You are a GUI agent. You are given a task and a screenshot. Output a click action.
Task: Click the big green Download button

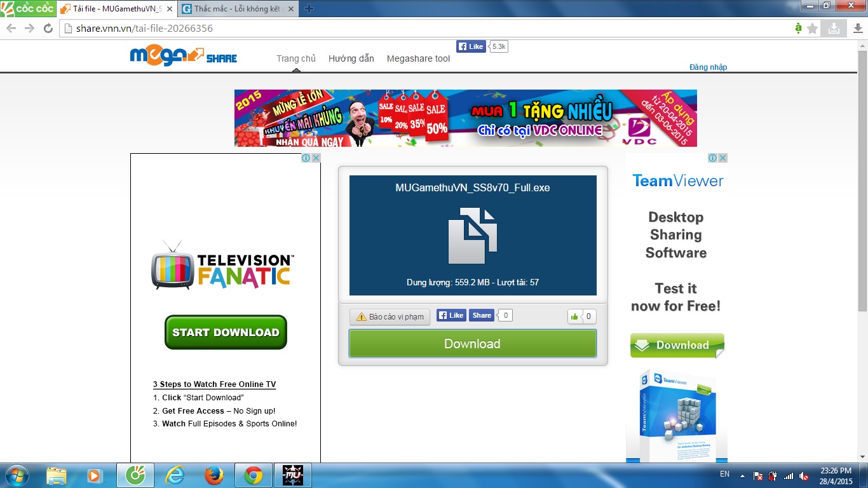(473, 344)
